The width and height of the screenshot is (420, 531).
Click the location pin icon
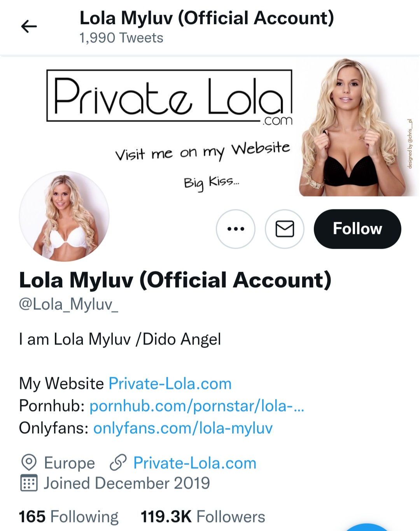(29, 462)
